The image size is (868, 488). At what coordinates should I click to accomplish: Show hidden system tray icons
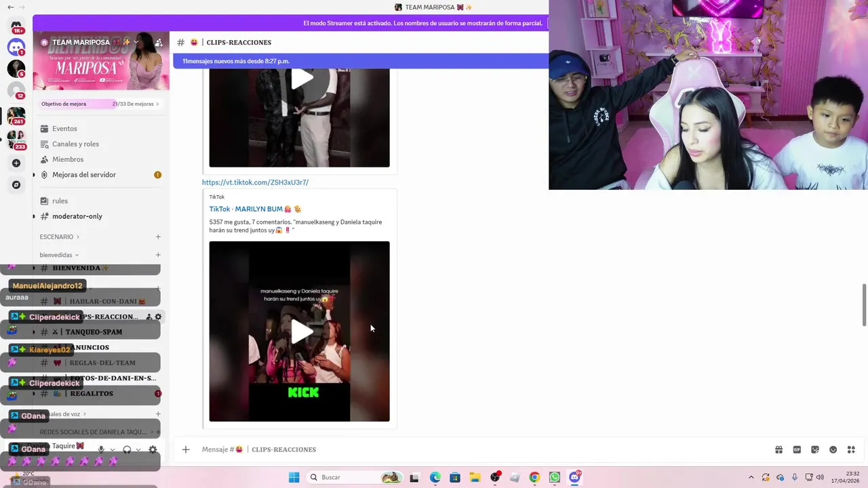click(751, 477)
